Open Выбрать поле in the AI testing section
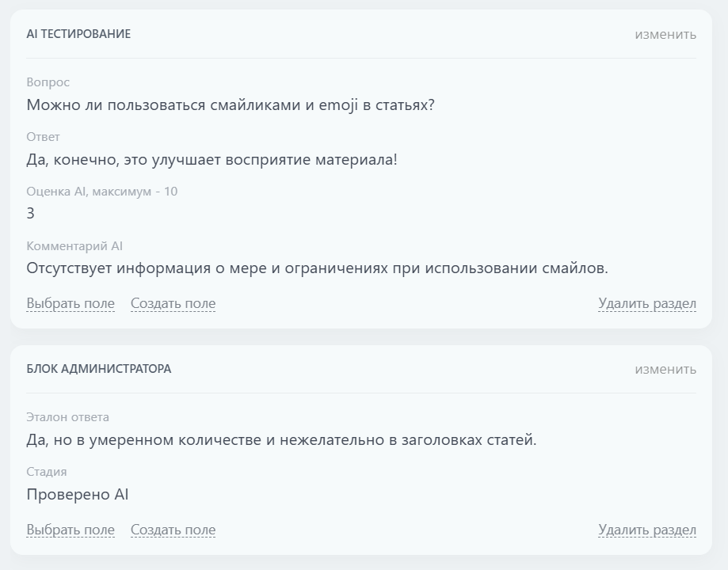The width and height of the screenshot is (728, 570). coord(71,303)
